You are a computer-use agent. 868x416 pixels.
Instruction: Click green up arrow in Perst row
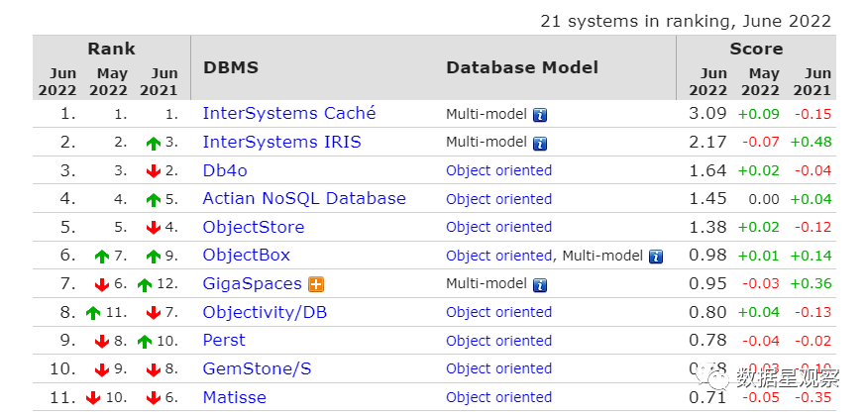[x=145, y=342]
